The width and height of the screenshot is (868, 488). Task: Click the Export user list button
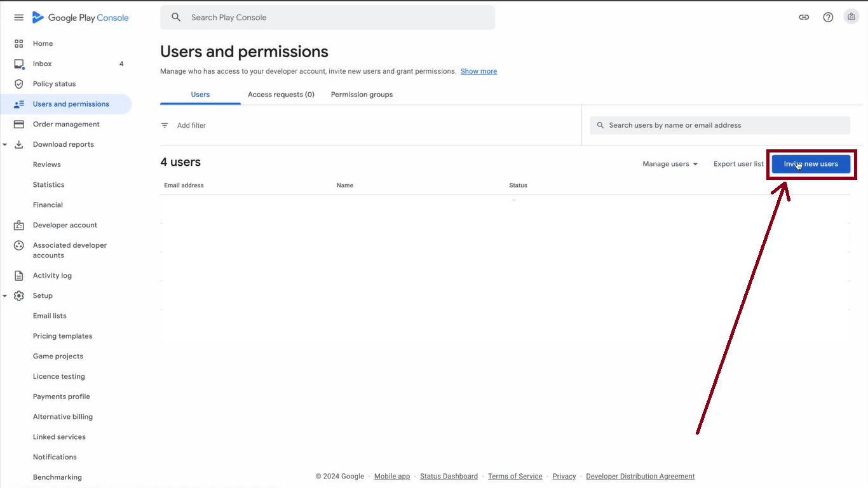tap(738, 164)
